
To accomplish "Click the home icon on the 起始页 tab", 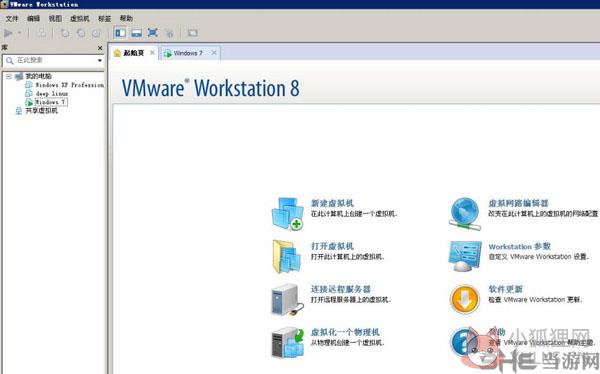I will coord(117,53).
